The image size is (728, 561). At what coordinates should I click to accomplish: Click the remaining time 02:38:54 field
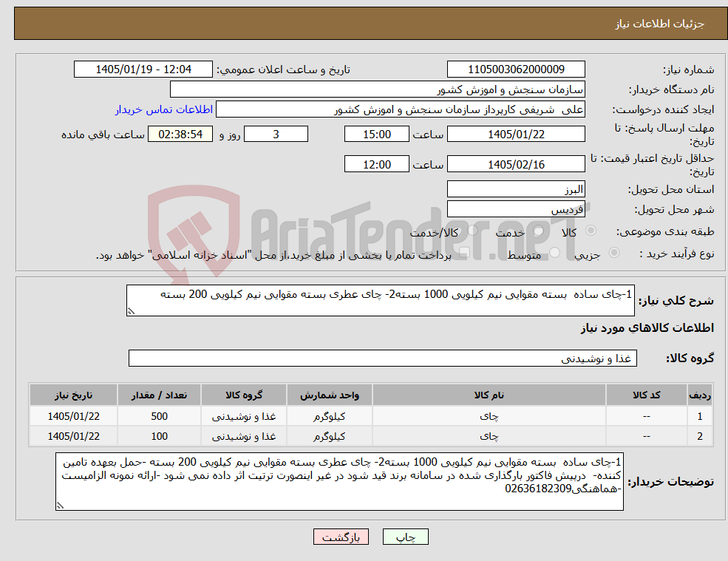click(x=180, y=135)
